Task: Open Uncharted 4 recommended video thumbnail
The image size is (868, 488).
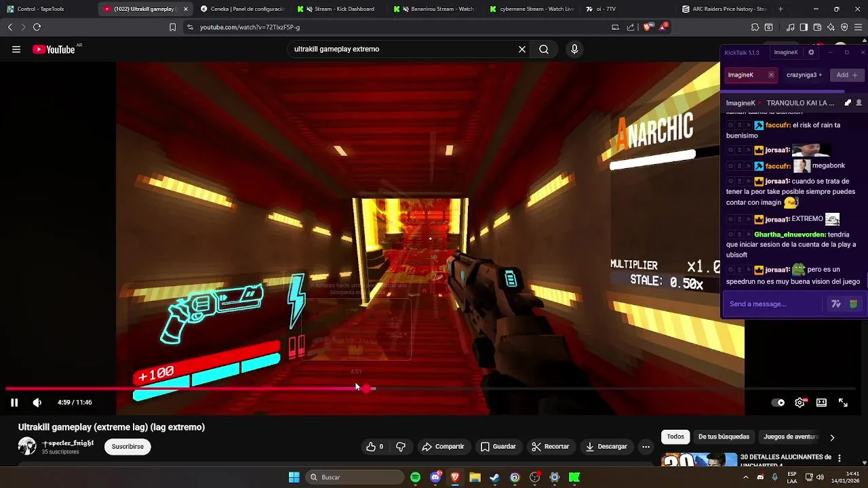Action: pyautogui.click(x=698, y=460)
